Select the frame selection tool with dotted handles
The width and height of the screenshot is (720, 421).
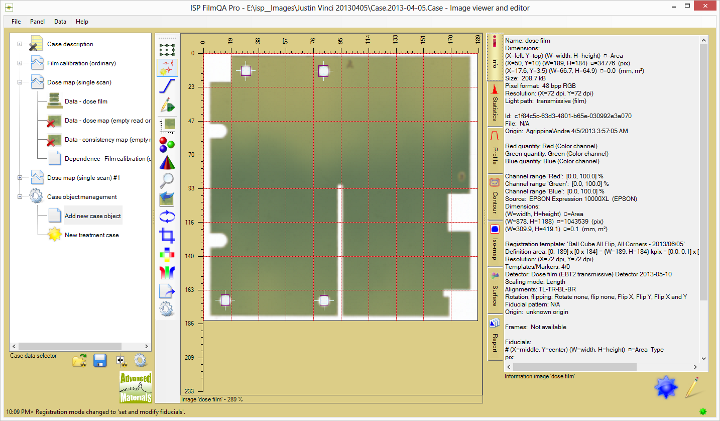[x=167, y=49]
